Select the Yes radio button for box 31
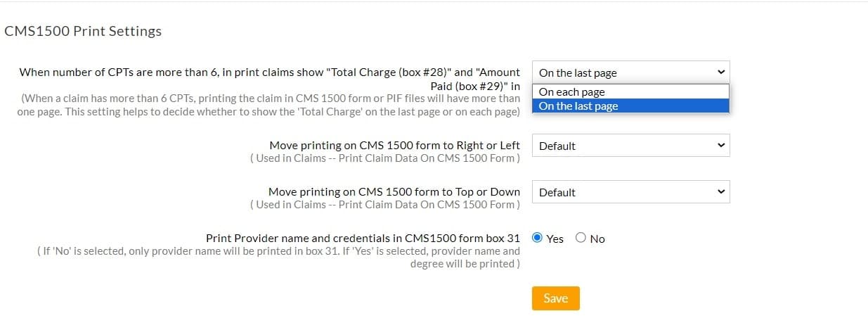This screenshot has height=323, width=868. point(538,238)
